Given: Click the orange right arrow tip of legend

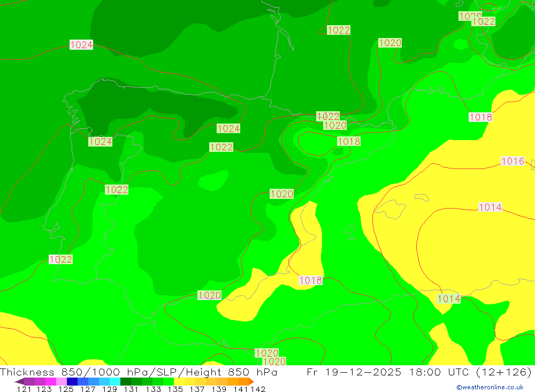Looking at the screenshot, I should [251, 381].
